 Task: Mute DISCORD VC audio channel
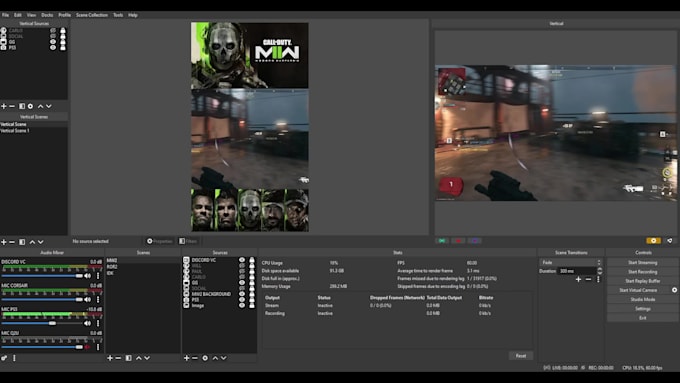point(88,276)
